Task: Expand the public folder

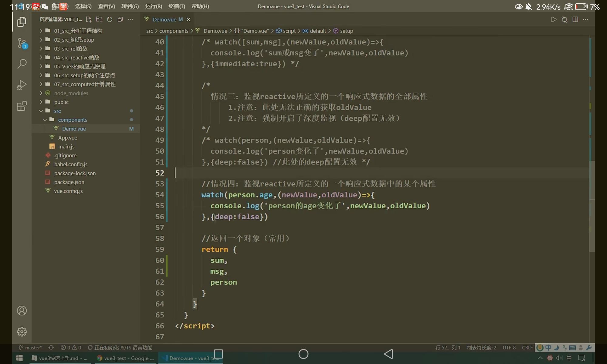Action: 61,102
